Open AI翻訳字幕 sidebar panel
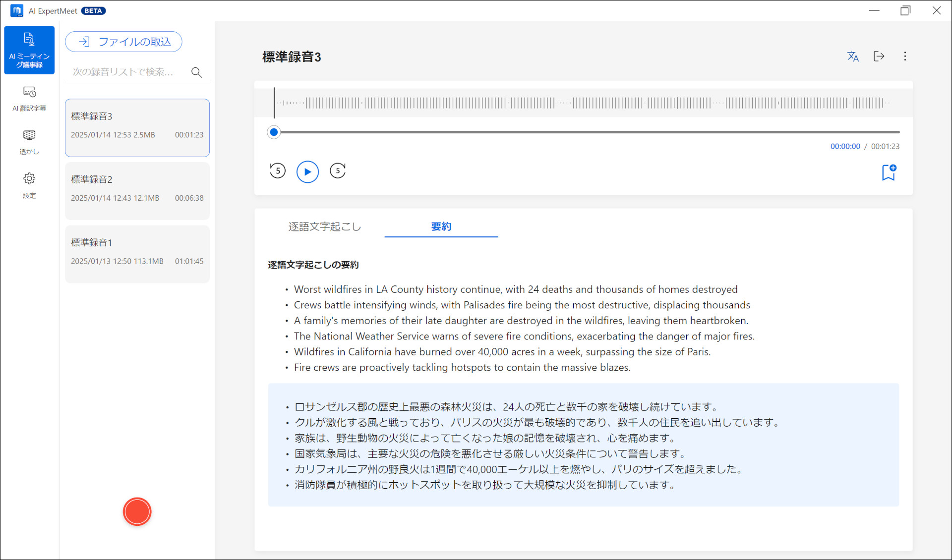This screenshot has width=952, height=560. click(x=29, y=99)
